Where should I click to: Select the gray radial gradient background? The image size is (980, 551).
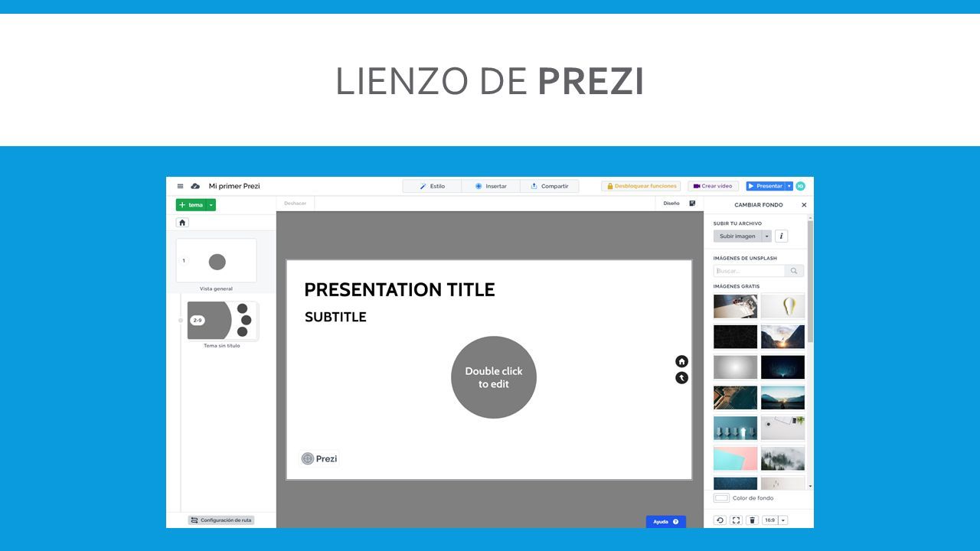click(x=735, y=367)
